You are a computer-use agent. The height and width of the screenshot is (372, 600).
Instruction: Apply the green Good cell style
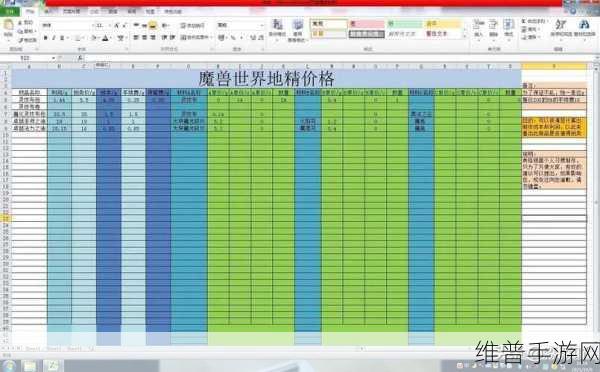click(x=404, y=24)
